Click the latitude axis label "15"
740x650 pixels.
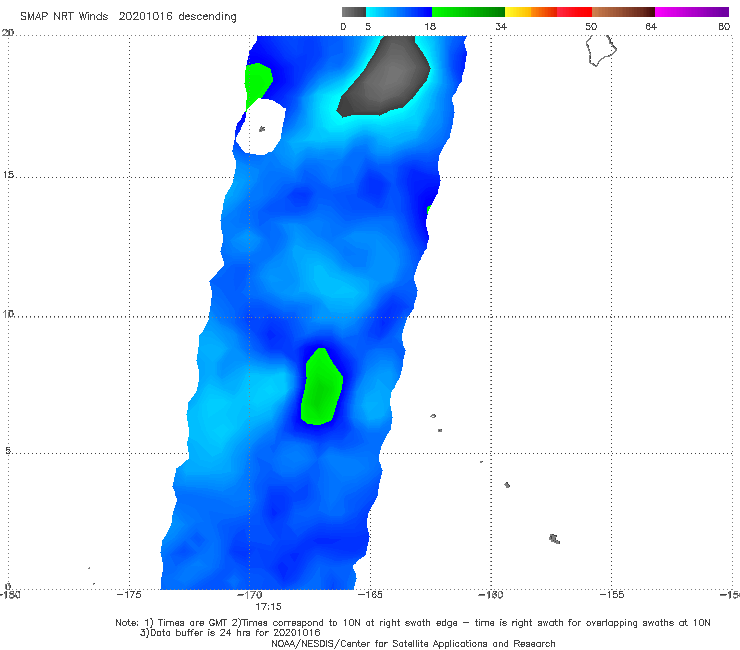tap(8, 175)
